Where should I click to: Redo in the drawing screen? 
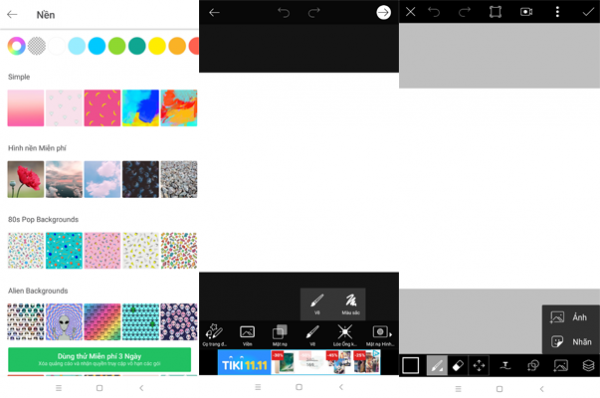(x=465, y=12)
